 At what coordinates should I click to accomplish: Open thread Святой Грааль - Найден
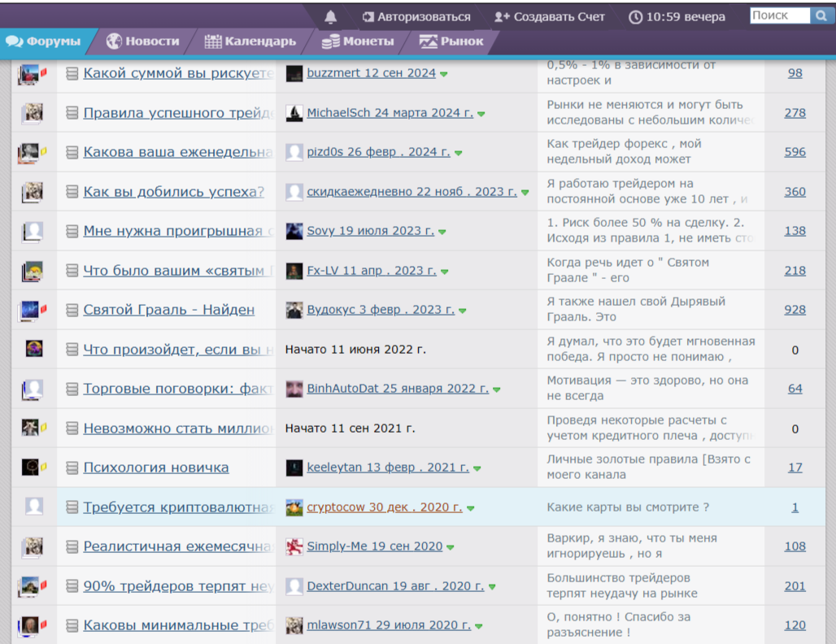click(x=169, y=311)
